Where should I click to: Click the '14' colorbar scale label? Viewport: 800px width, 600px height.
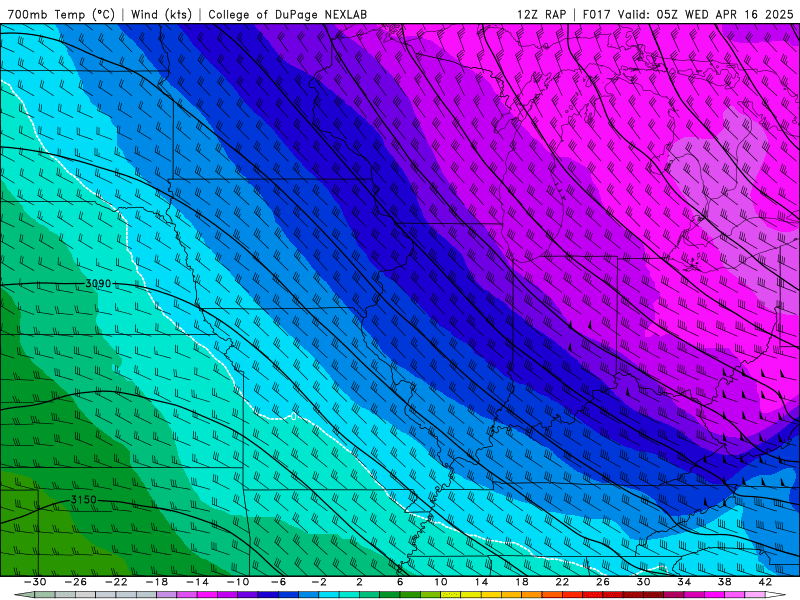(x=481, y=582)
